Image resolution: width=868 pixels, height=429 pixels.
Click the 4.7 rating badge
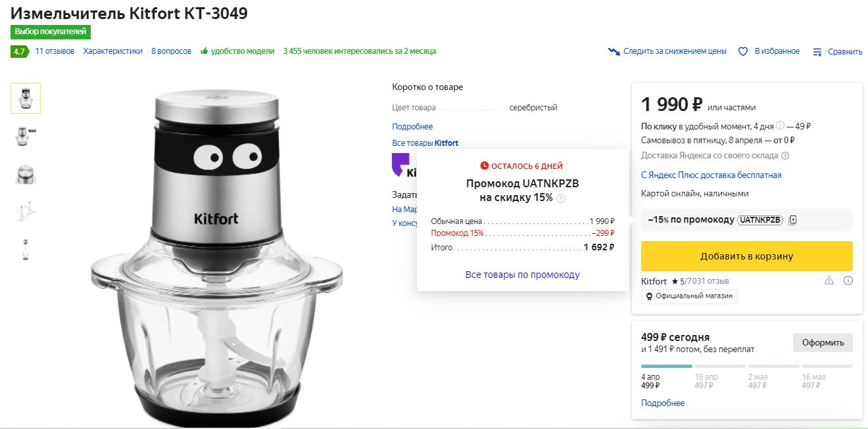[18, 51]
